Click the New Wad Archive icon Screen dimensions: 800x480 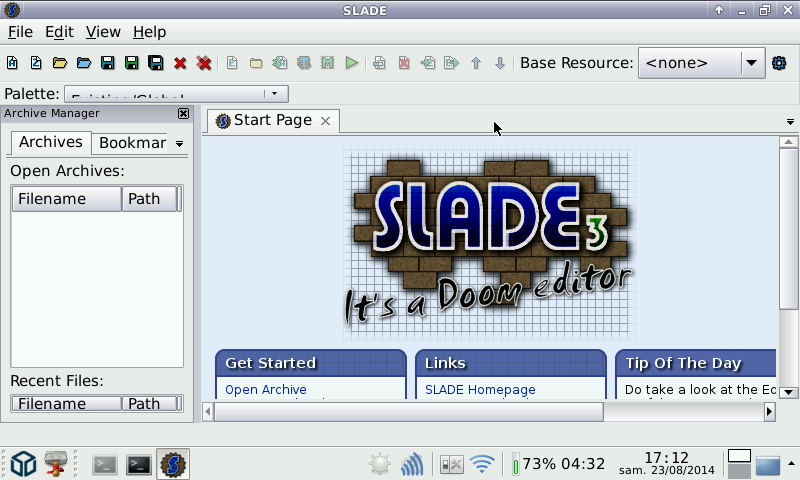tap(12, 63)
